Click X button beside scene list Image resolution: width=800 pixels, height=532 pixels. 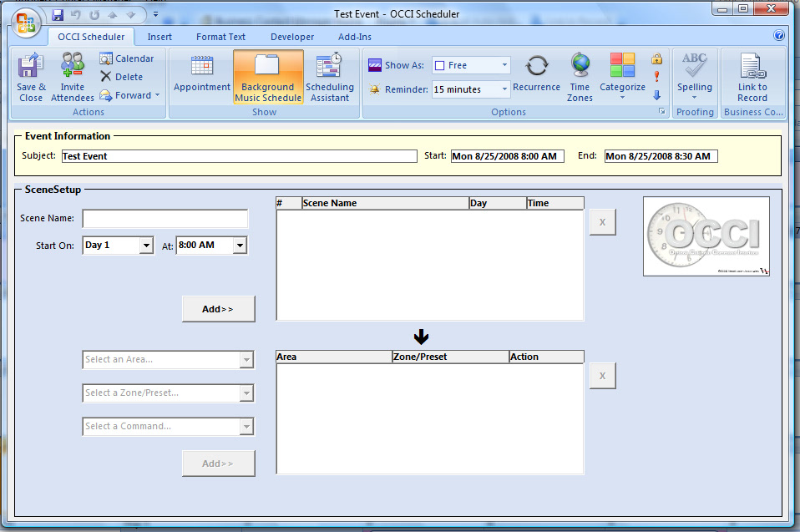pyautogui.click(x=603, y=222)
